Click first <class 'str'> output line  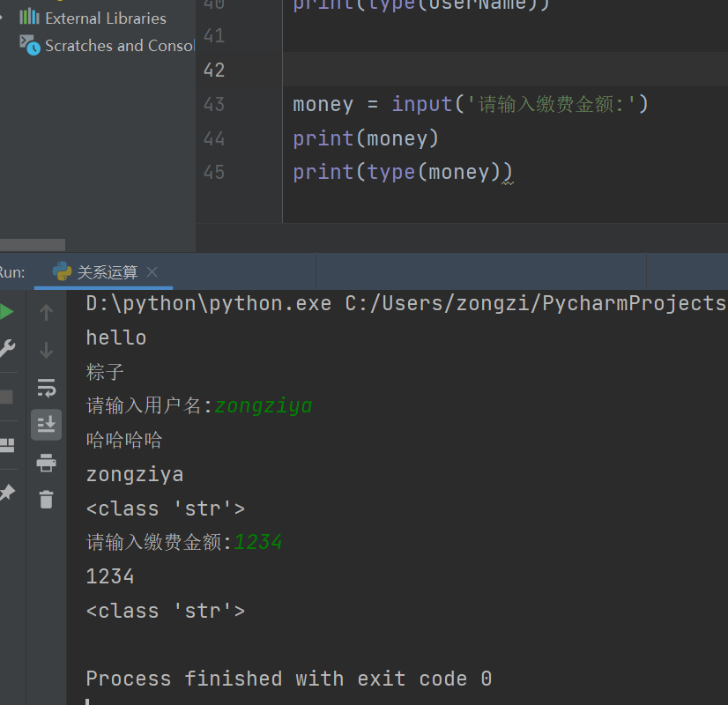click(166, 508)
